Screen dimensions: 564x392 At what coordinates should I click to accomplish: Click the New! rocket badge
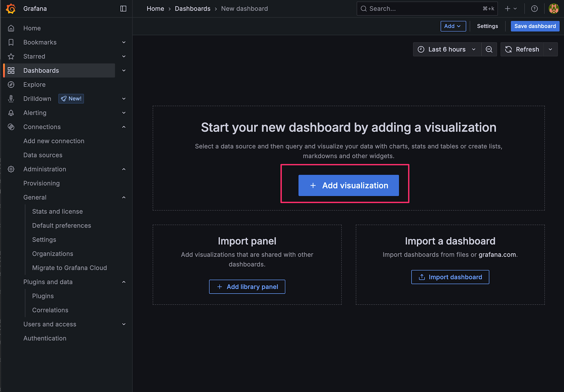[x=71, y=99]
